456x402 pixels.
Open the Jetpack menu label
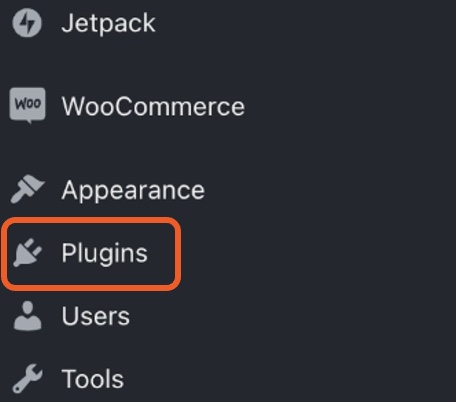pos(108,24)
